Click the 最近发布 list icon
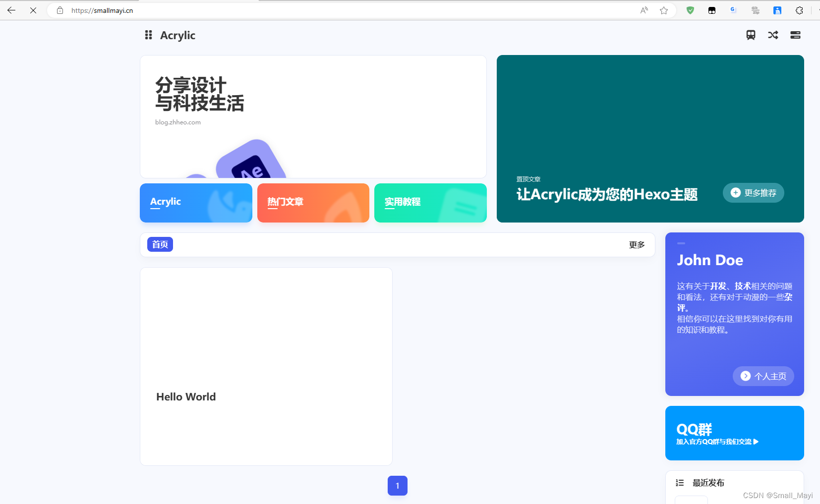The image size is (820, 504). (x=680, y=483)
